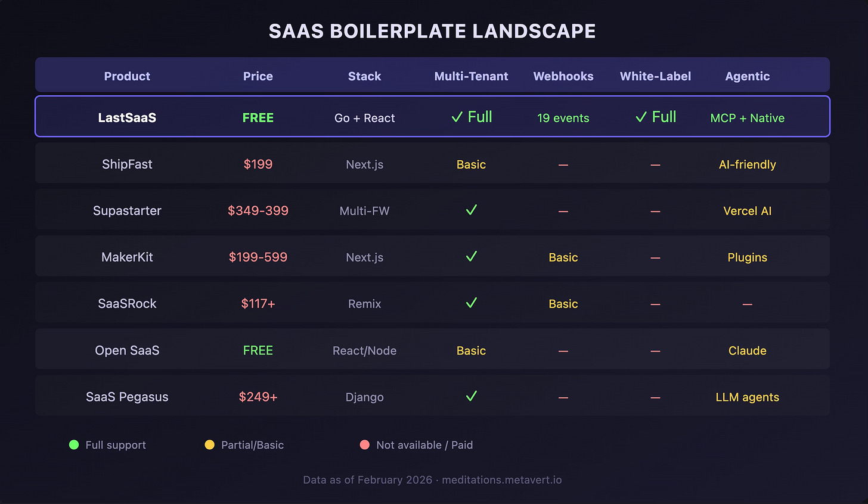
Task: Click the Agentic column header
Action: tap(747, 76)
